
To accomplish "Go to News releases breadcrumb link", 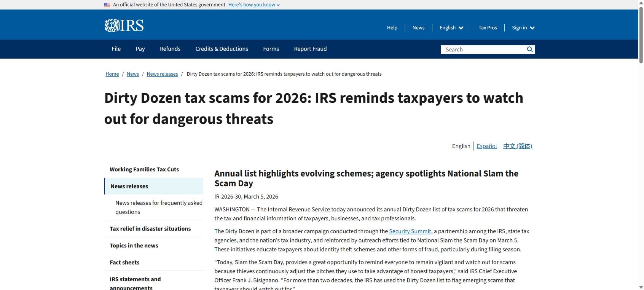I will coord(162,74).
